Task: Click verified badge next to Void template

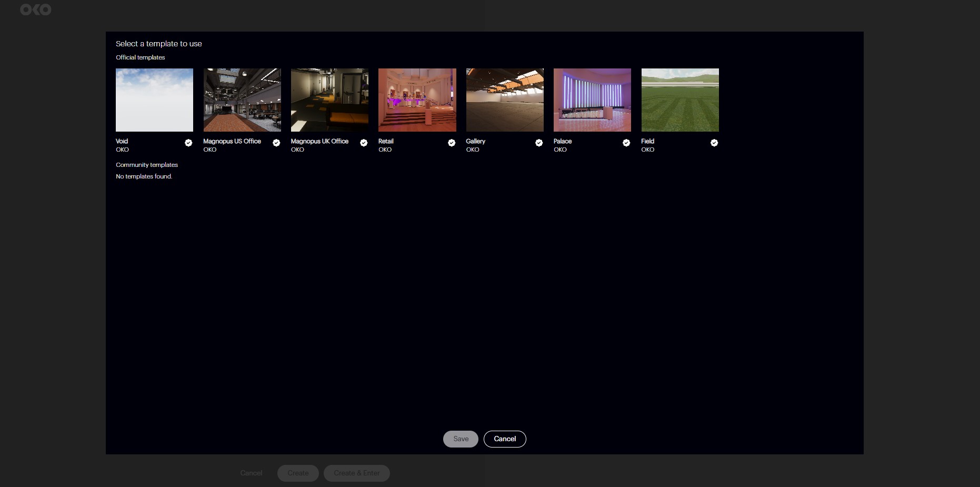Action: click(x=188, y=143)
